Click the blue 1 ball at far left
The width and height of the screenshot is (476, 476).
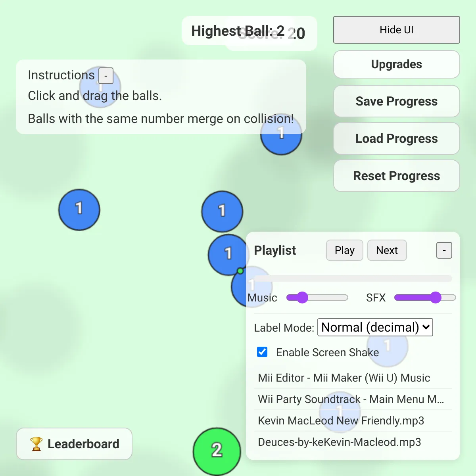click(79, 210)
